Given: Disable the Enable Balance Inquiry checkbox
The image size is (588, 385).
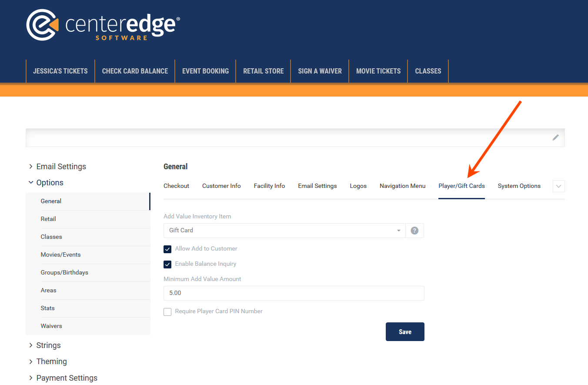Looking at the screenshot, I should pyautogui.click(x=167, y=264).
